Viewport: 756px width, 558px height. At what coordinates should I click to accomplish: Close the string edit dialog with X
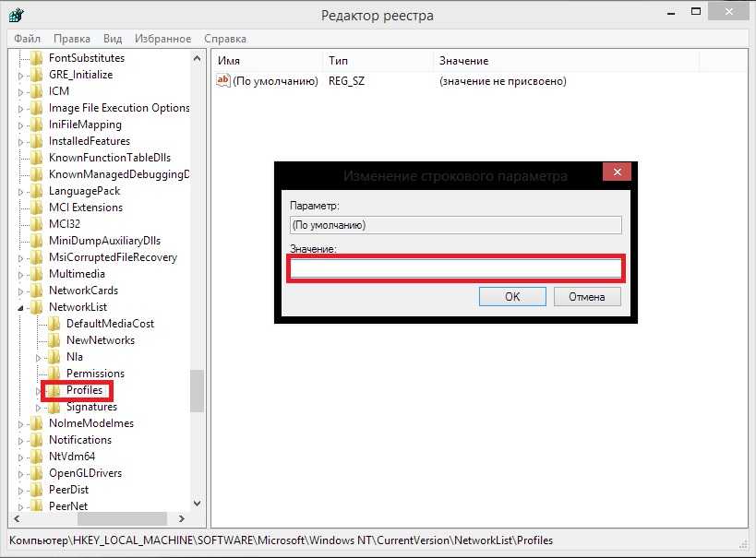pos(617,172)
